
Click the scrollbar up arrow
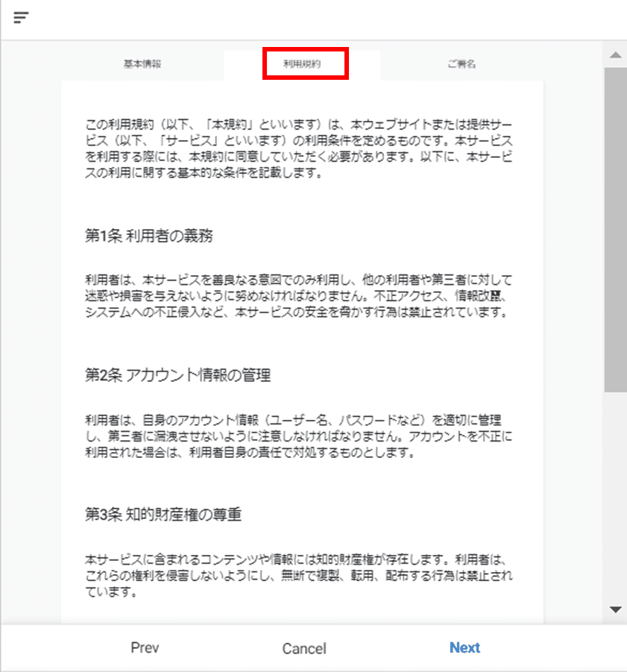pyautogui.click(x=615, y=55)
